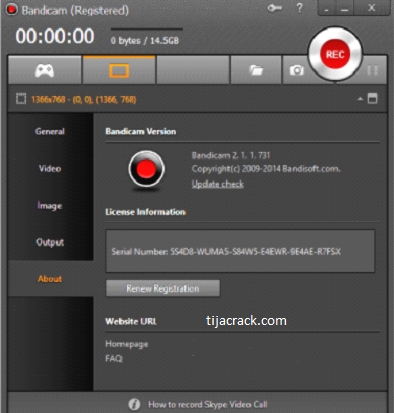
Task: Click the Update check link
Action: 218,184
